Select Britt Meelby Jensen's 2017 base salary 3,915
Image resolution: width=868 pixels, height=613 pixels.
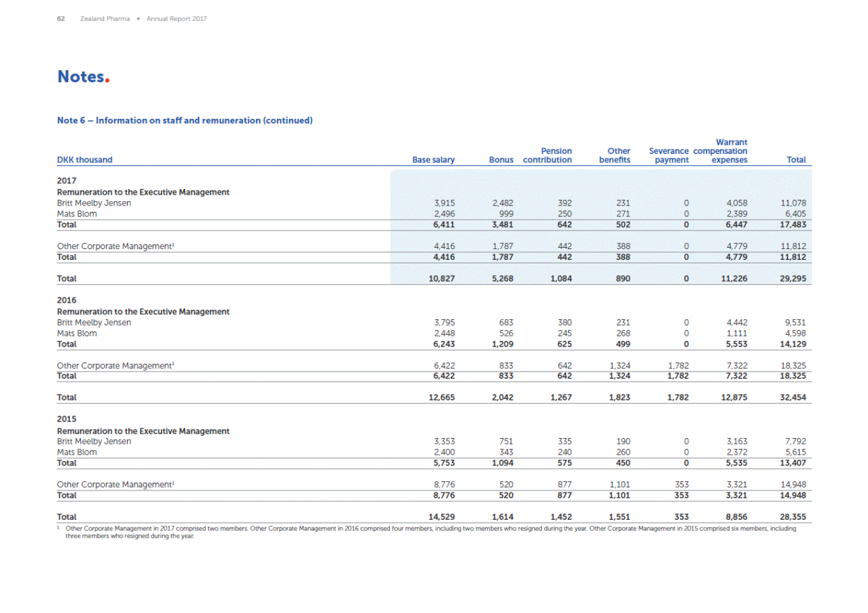(444, 203)
